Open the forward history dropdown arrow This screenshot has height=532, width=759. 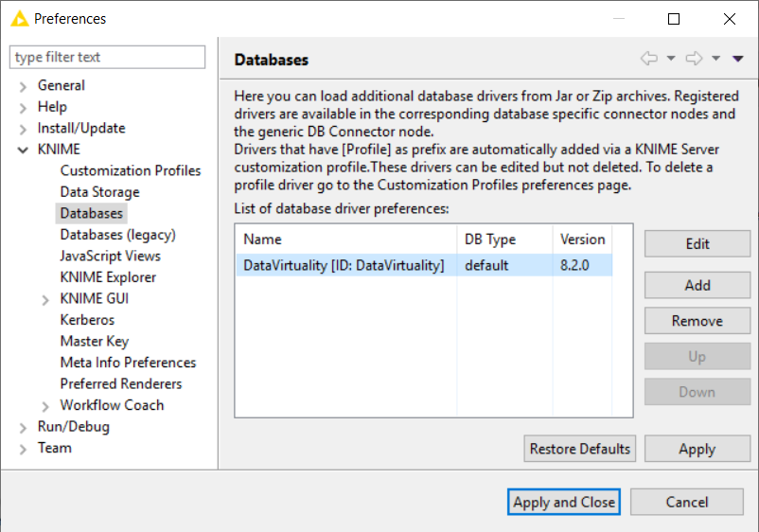pyautogui.click(x=715, y=59)
